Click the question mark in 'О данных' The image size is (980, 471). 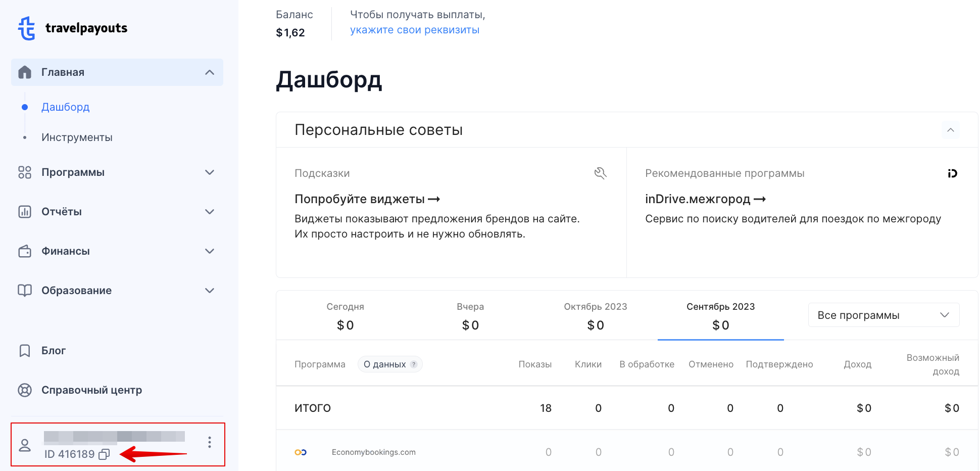414,364
